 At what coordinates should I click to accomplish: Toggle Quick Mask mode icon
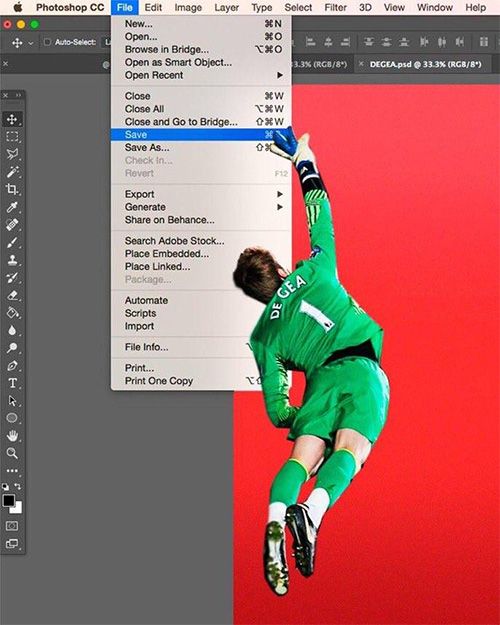[x=12, y=526]
